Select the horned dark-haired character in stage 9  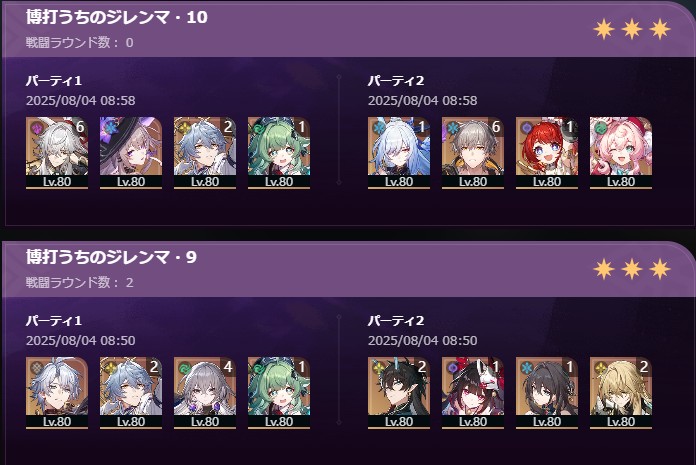pyautogui.click(x=399, y=393)
